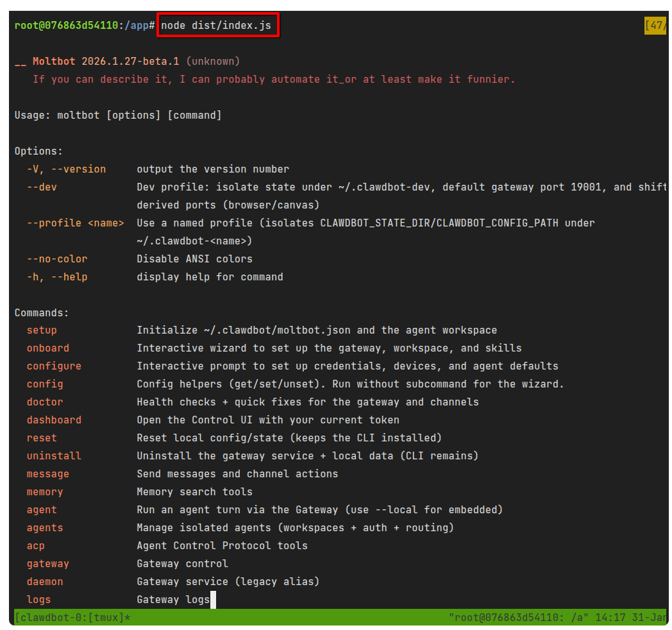Click the 'onboard' command name
672x630 pixels.
click(x=48, y=348)
